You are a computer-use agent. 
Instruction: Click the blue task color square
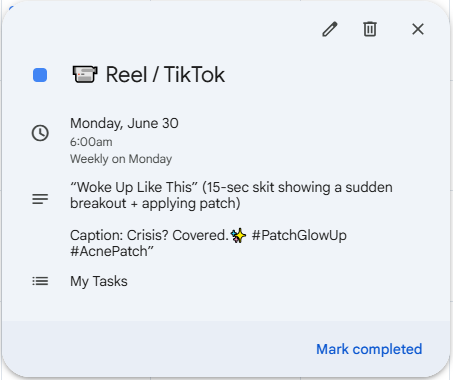[x=40, y=75]
